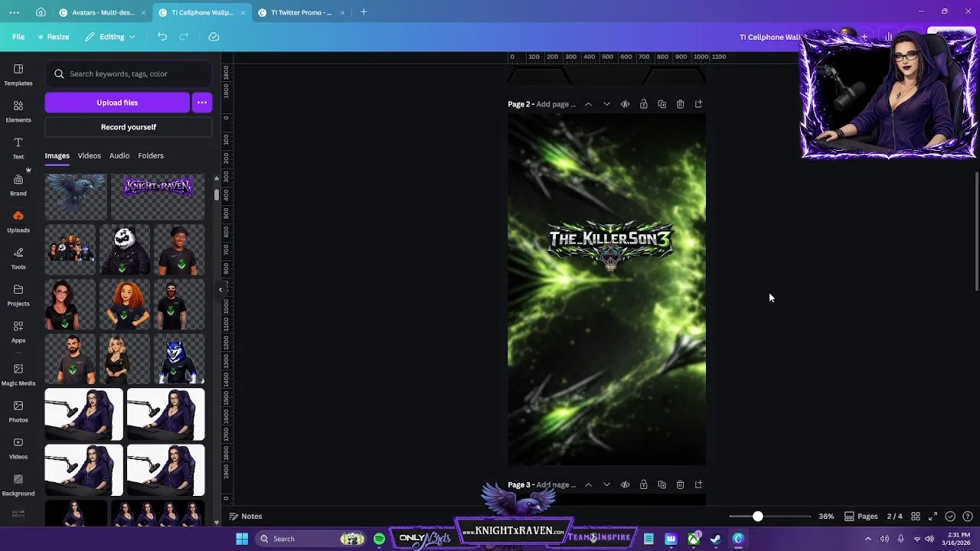Select the Videos uploads tab
Viewport: 980px width, 551px height.
[x=89, y=155]
